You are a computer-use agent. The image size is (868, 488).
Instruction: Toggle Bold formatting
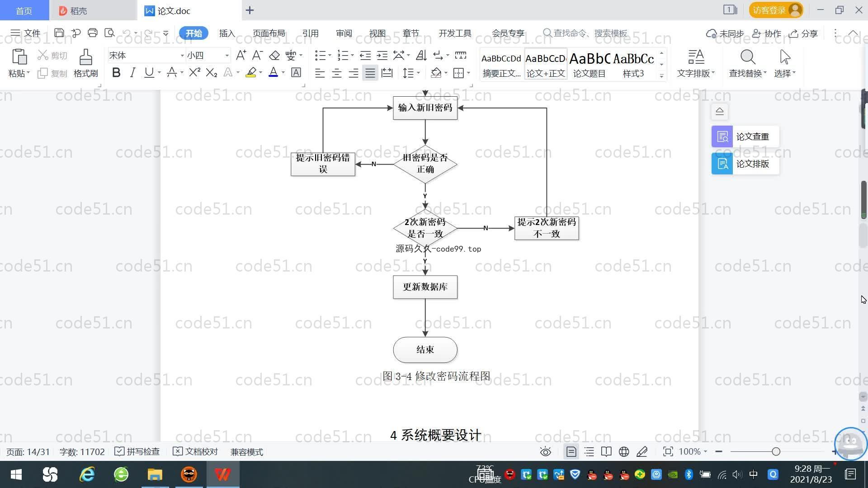[x=116, y=72]
